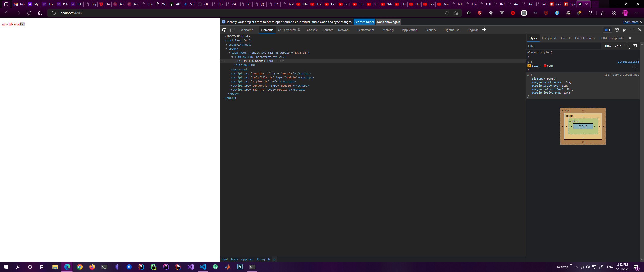Screen dimensions: 644x272
Task: Collapse the app-root element node
Action: [229, 53]
